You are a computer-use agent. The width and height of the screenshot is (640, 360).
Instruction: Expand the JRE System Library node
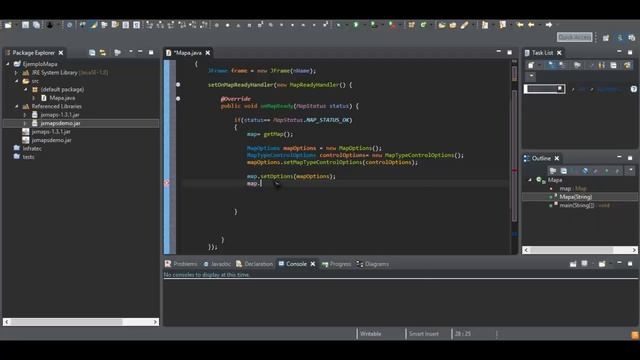pyautogui.click(x=17, y=73)
